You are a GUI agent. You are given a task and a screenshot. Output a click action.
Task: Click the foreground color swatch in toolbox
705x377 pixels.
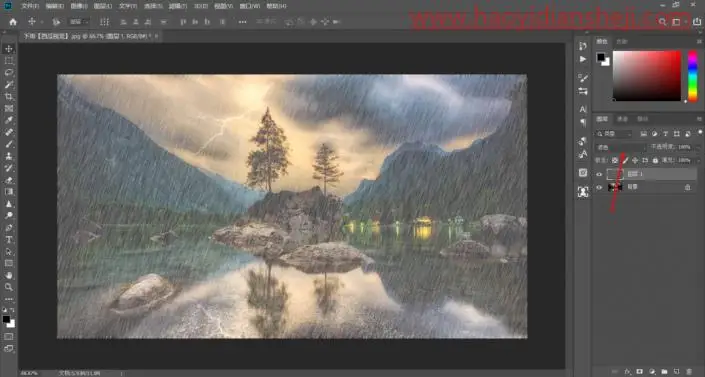point(6,319)
